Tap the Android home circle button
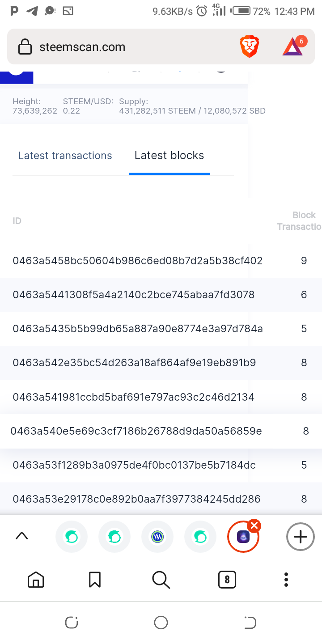This screenshot has height=644, width=322. (161, 623)
